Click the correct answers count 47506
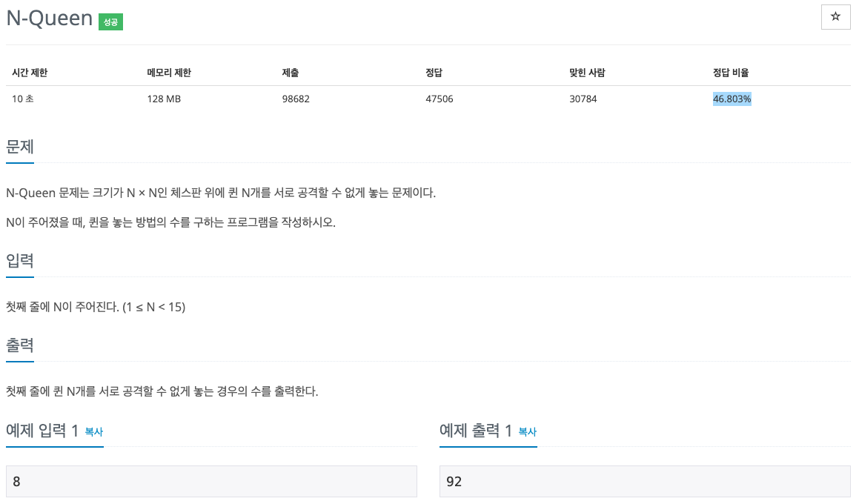859x504 pixels. (x=440, y=99)
